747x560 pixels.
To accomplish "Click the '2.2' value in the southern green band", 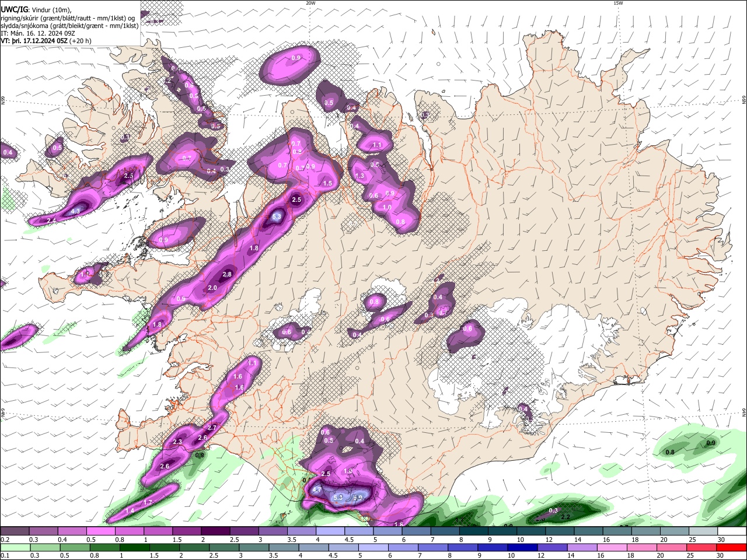I will (565, 517).
